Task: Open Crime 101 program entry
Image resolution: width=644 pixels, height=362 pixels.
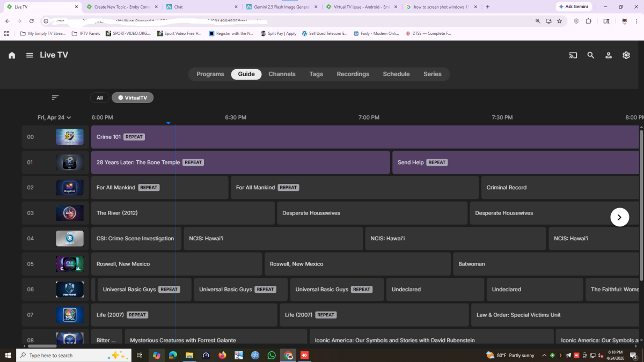Action: pyautogui.click(x=365, y=137)
